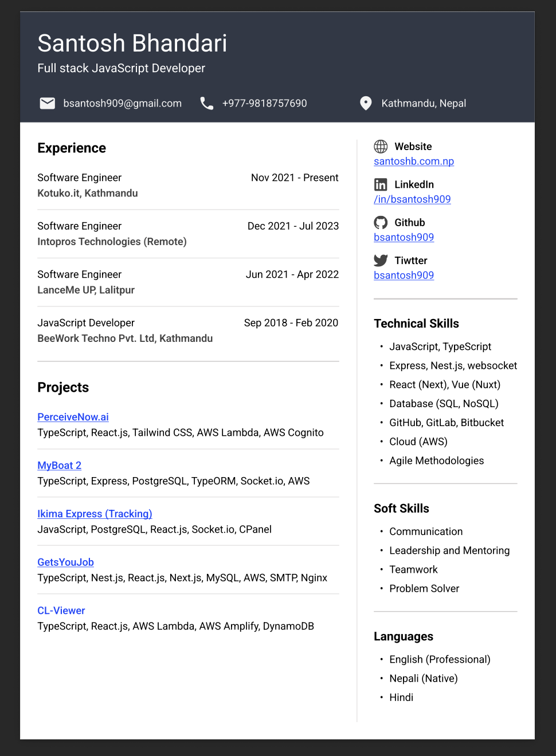Screen dimensions: 556x756
Task: Open the Ikima Express (Tracking) link
Action: click(95, 513)
